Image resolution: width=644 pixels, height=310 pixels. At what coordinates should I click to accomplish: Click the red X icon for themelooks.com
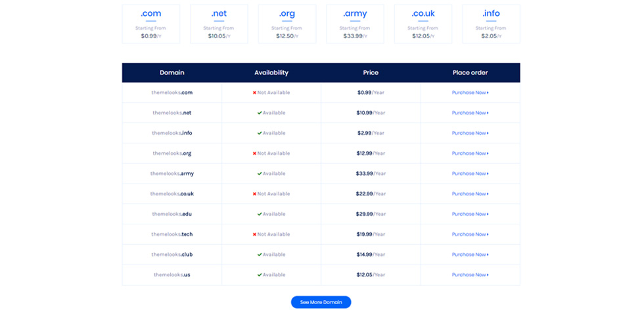[255, 93]
